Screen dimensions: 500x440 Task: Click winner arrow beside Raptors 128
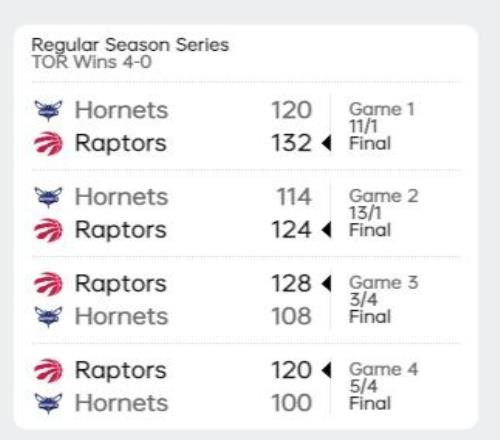point(326,284)
